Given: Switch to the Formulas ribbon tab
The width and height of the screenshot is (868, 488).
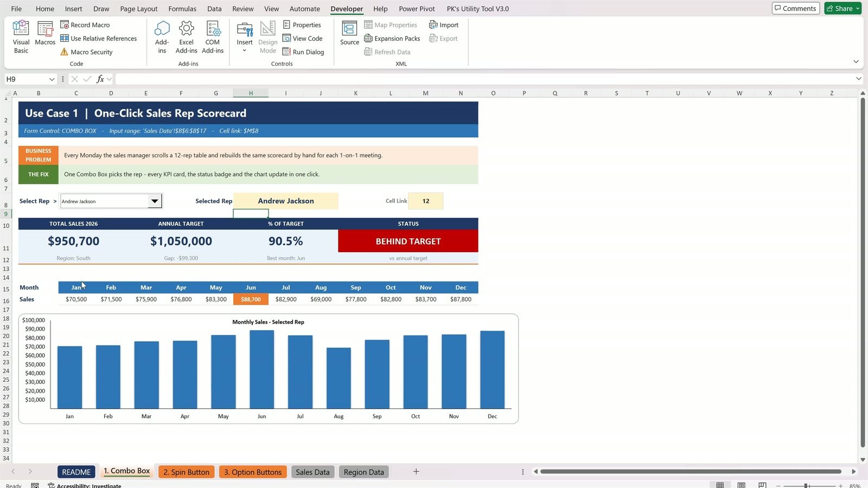Looking at the screenshot, I should pos(182,9).
